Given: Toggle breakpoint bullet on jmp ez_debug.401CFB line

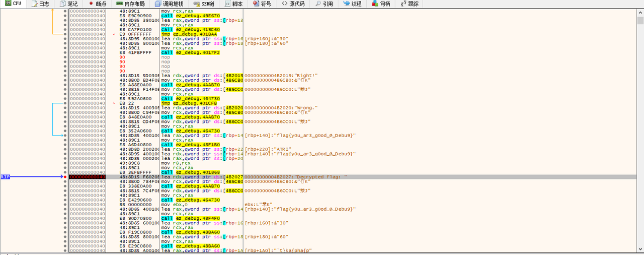Looking at the screenshot, I should (65, 103).
